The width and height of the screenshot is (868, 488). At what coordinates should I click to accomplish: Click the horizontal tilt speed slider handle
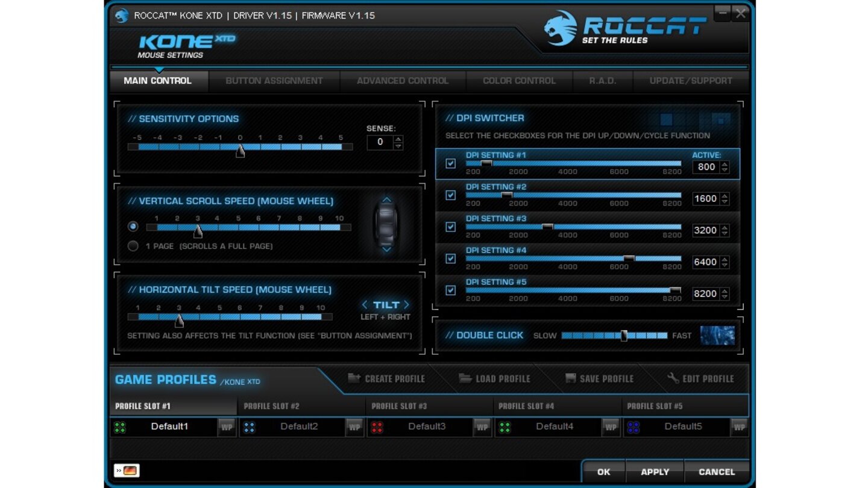click(179, 320)
